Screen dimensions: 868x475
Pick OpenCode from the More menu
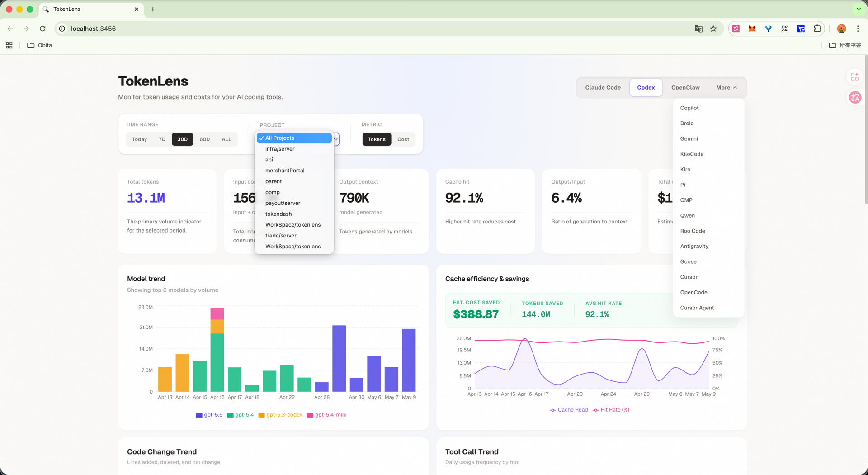(708, 293)
